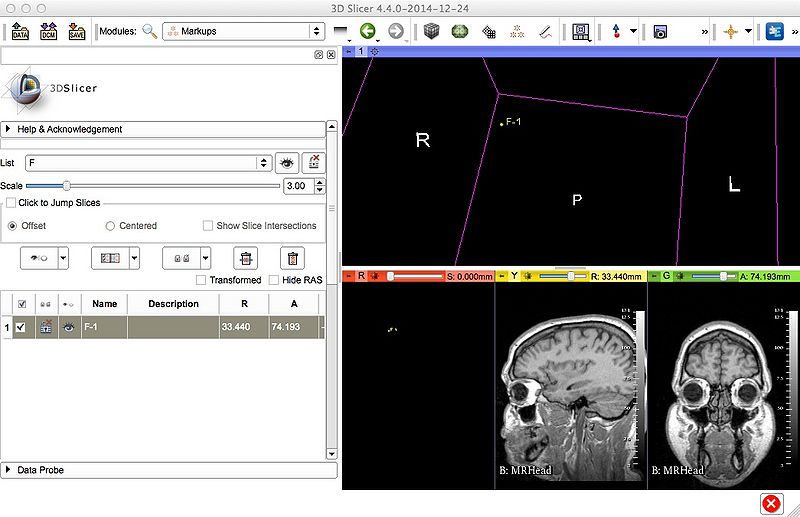
Task: Click the Scale value field 3.00
Action: (298, 186)
